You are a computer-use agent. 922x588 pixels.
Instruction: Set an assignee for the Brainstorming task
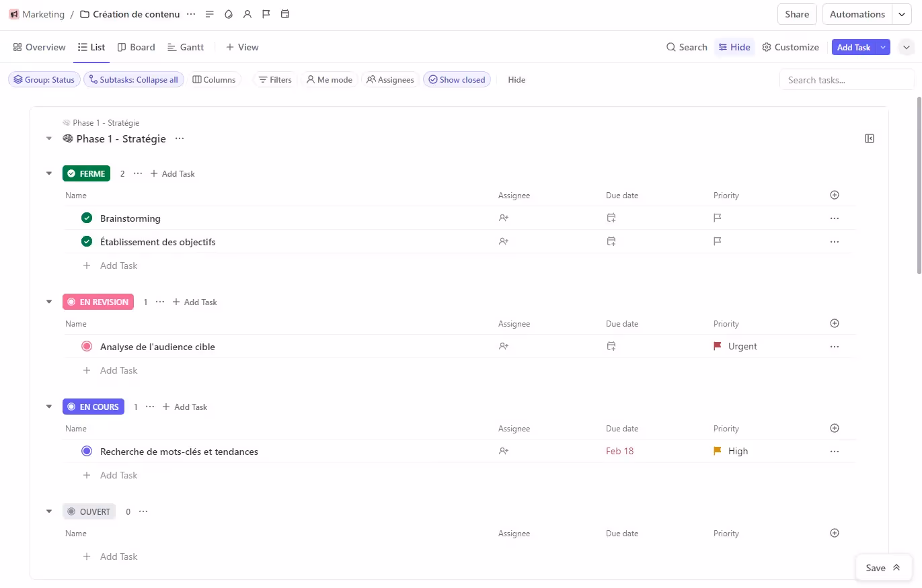(x=504, y=218)
